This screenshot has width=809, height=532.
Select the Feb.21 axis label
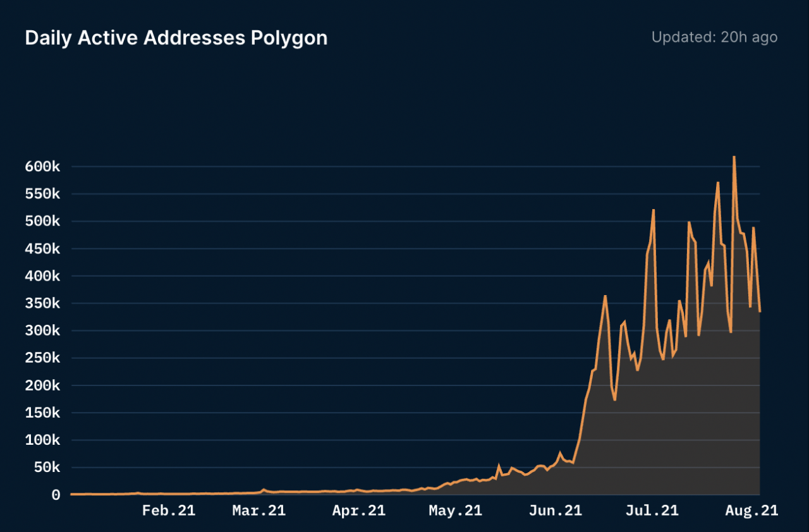coord(168,511)
